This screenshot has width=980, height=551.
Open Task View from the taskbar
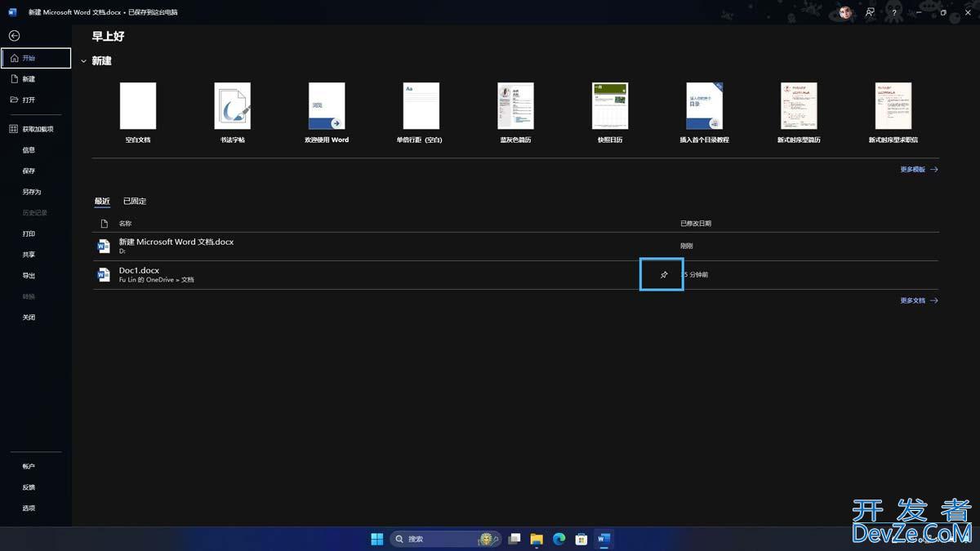tap(514, 539)
